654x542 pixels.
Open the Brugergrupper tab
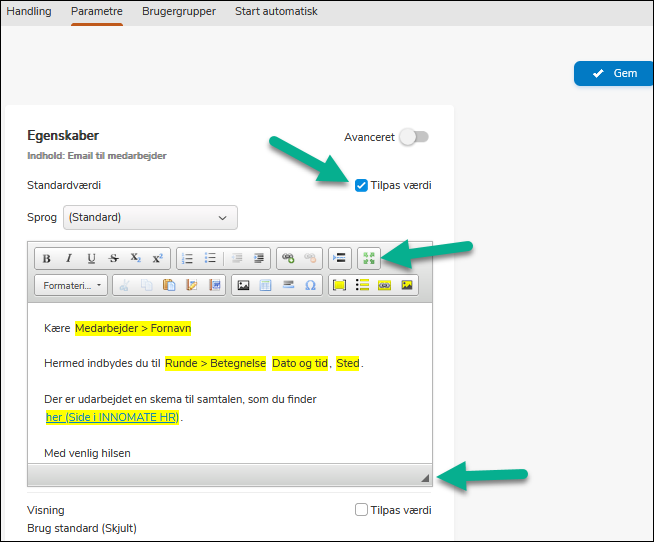tap(178, 12)
